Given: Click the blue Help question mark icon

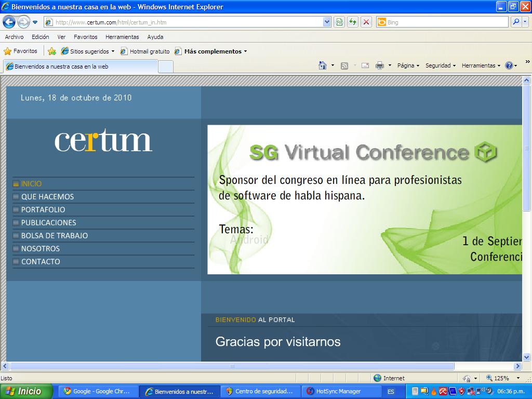Looking at the screenshot, I should [x=509, y=65].
